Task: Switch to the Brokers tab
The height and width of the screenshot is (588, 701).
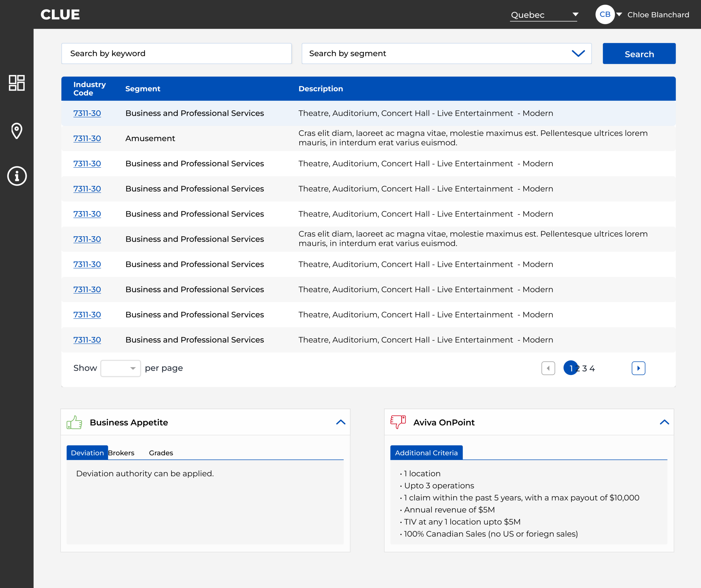Action: point(121,453)
